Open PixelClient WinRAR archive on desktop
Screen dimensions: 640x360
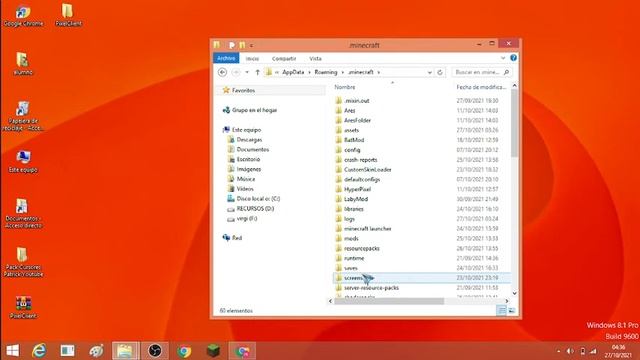(x=23, y=308)
